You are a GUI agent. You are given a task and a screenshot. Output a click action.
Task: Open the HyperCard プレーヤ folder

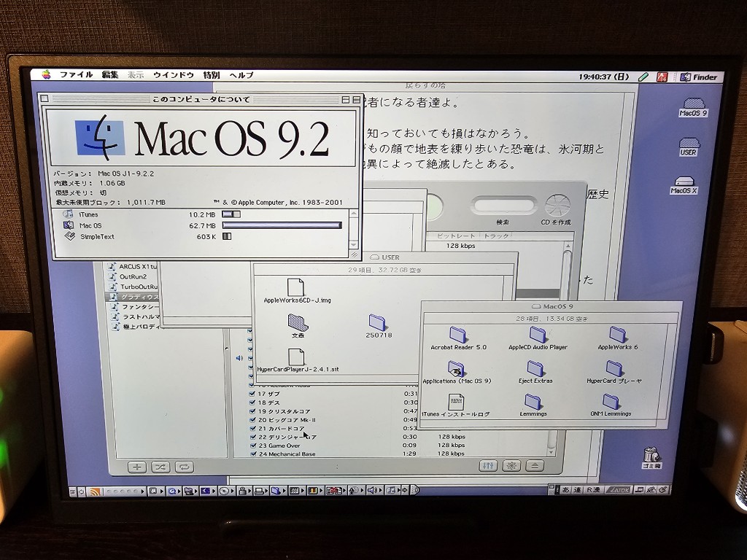tap(614, 373)
